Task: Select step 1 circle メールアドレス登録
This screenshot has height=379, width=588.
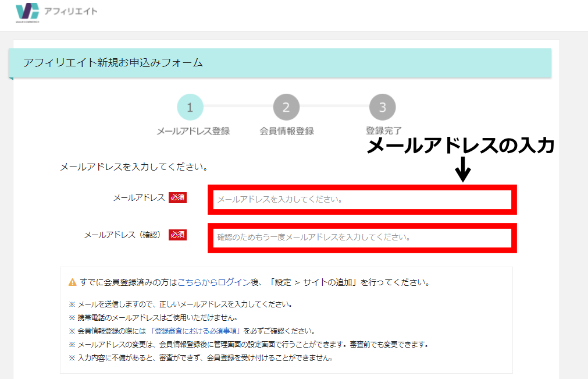Action: coord(190,107)
